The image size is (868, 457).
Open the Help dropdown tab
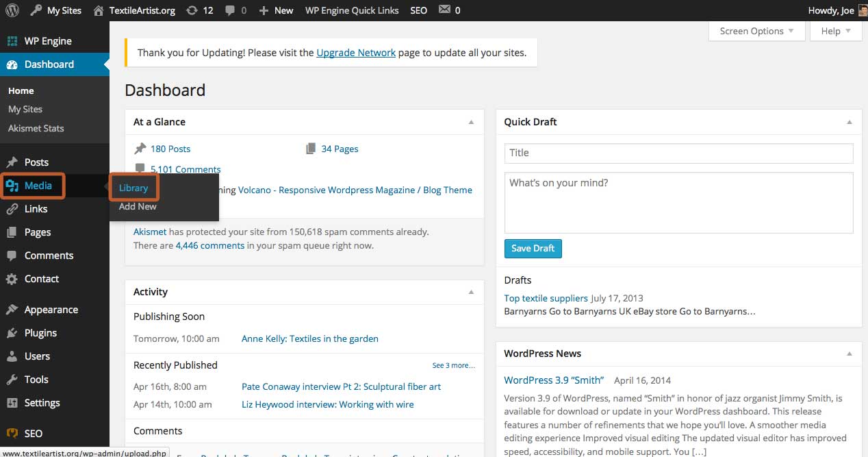coord(836,31)
